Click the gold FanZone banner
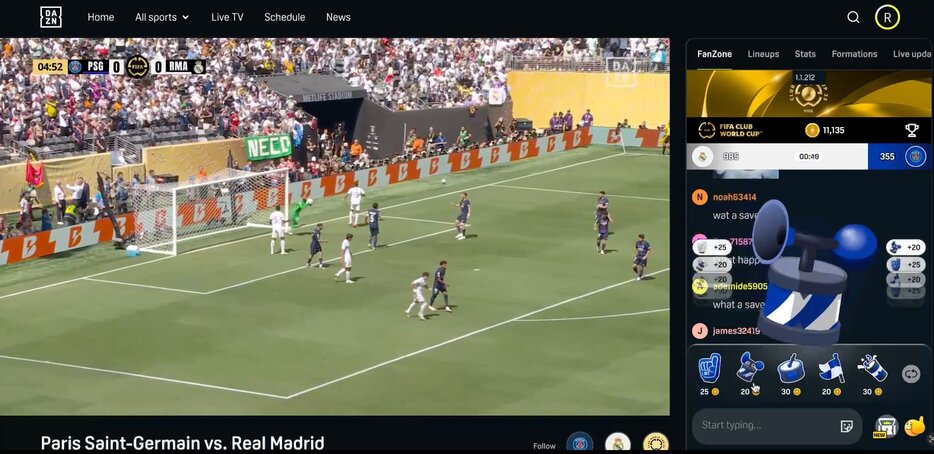The width and height of the screenshot is (934, 454). pyautogui.click(x=809, y=94)
